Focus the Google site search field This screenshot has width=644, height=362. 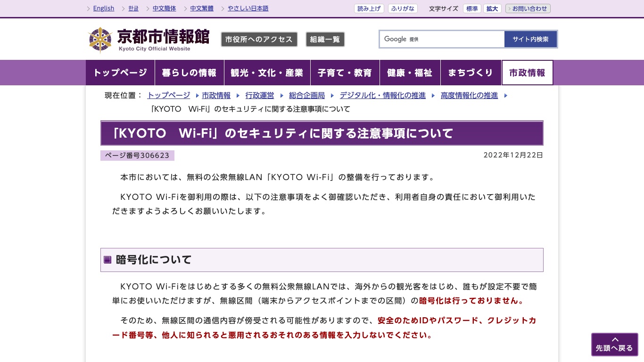tap(442, 39)
